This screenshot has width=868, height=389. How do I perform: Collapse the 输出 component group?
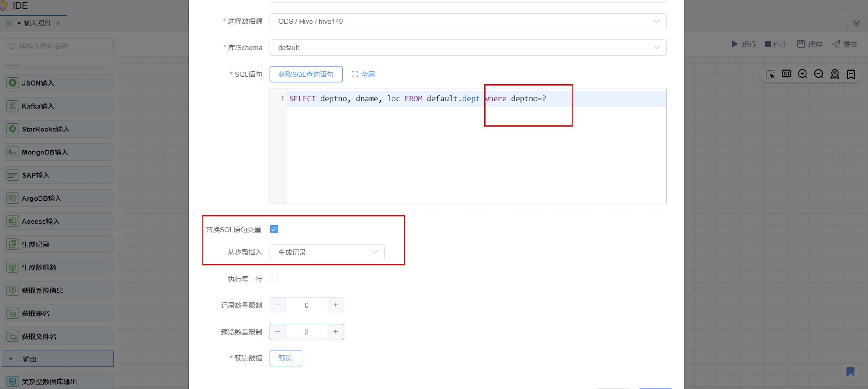(x=11, y=359)
